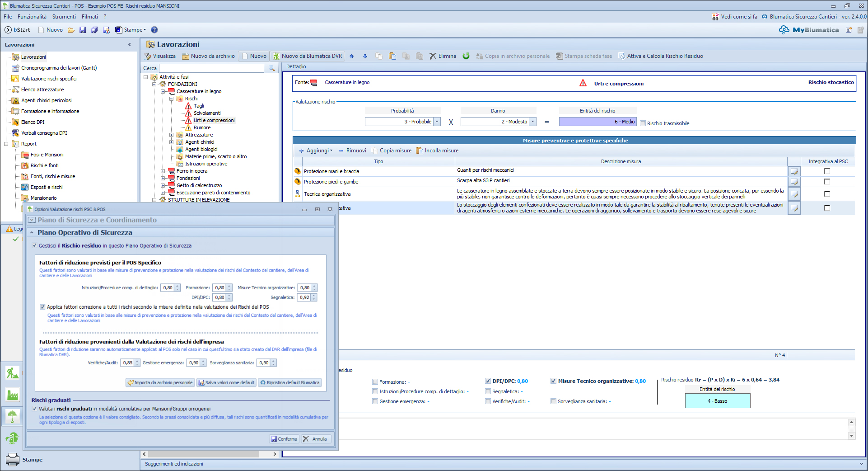This screenshot has height=471, width=868.
Task: Open the note icon for Guanti per rischi meccanici
Action: pos(794,171)
